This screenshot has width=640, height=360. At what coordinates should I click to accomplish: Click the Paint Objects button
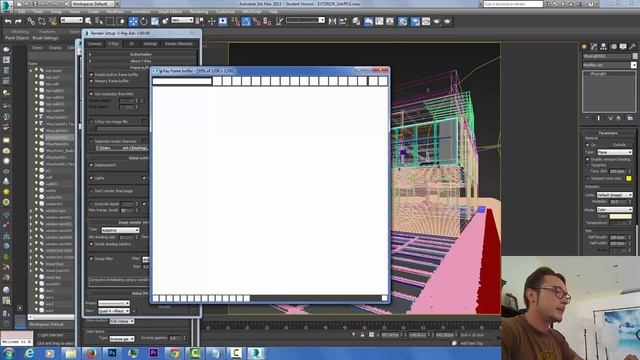[17, 38]
